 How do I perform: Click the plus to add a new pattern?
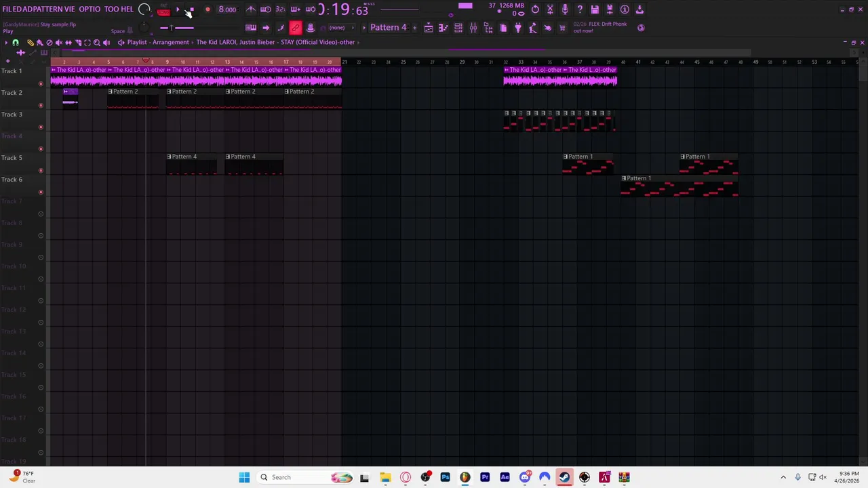(x=414, y=28)
